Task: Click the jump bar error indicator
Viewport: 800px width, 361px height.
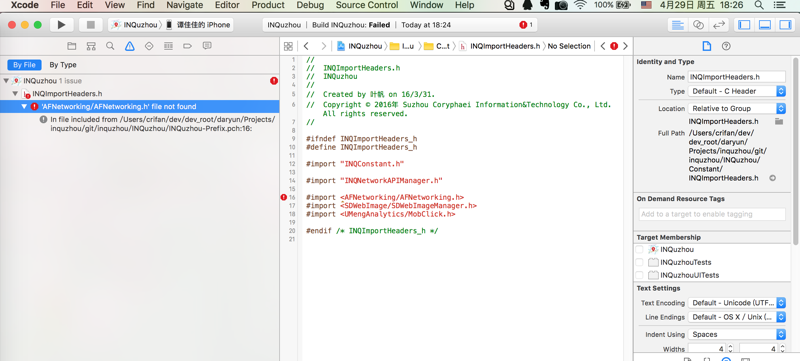Action: [614, 46]
